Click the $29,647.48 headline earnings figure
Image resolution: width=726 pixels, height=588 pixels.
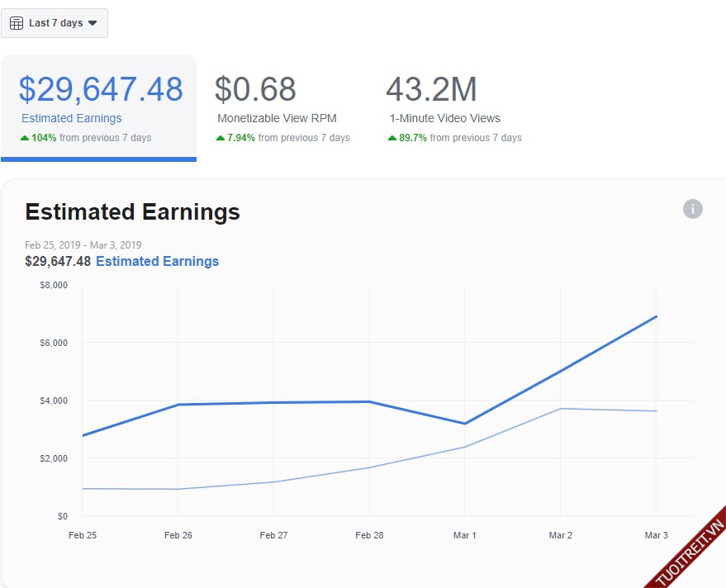(101, 89)
